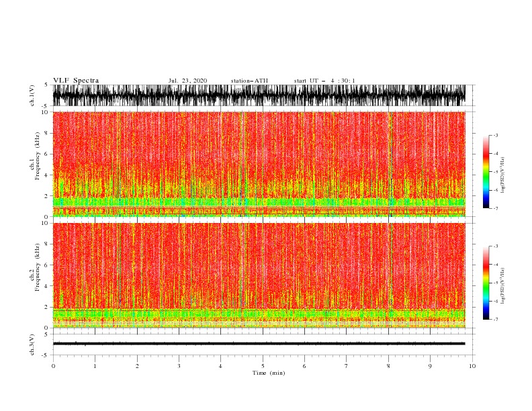
Task: Select the "start UT = 4 :30: 1" text
Action: coord(324,81)
